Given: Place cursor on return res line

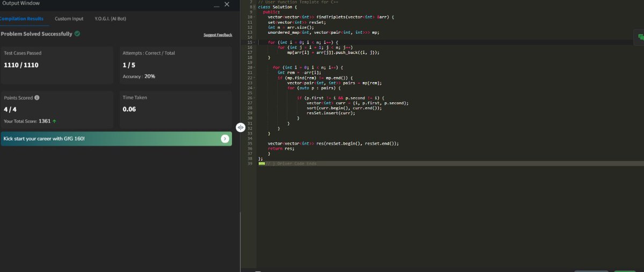Looking at the screenshot, I should coord(281,148).
